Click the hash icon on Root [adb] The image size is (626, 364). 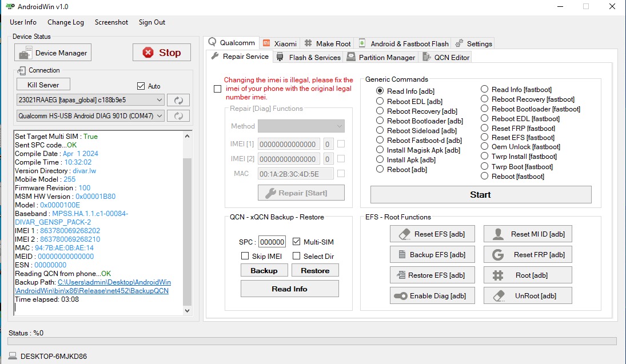point(498,275)
